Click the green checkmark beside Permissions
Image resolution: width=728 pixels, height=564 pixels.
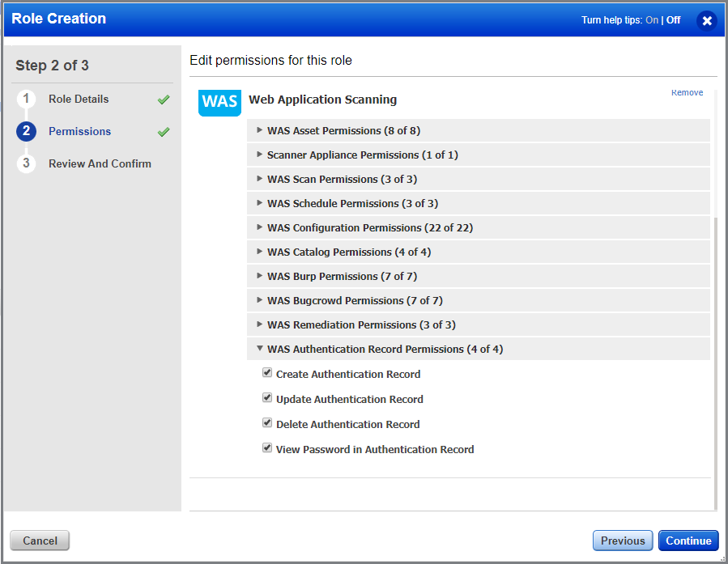[162, 131]
